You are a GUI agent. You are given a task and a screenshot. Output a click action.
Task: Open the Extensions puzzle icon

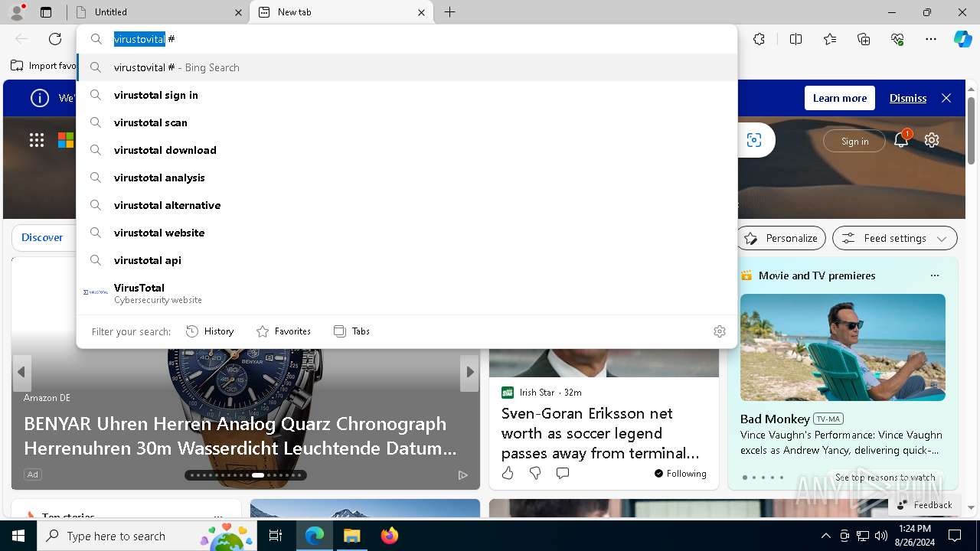coord(759,39)
